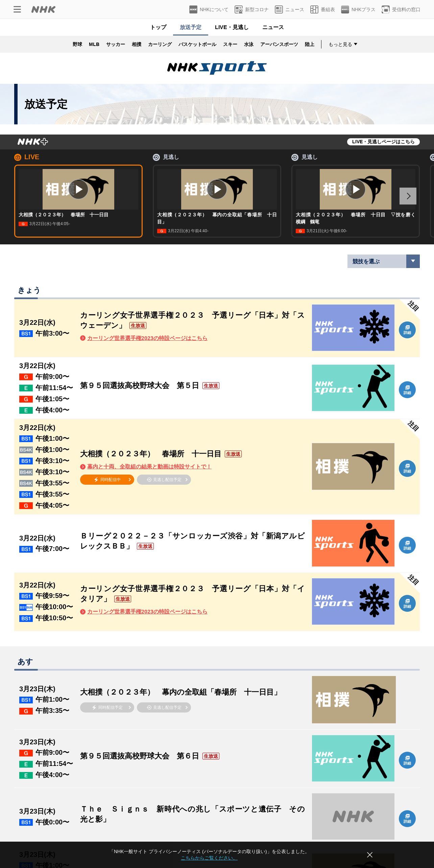Click basketball thumbnail for Ｂリーグ
434x868 pixels.
click(x=353, y=543)
